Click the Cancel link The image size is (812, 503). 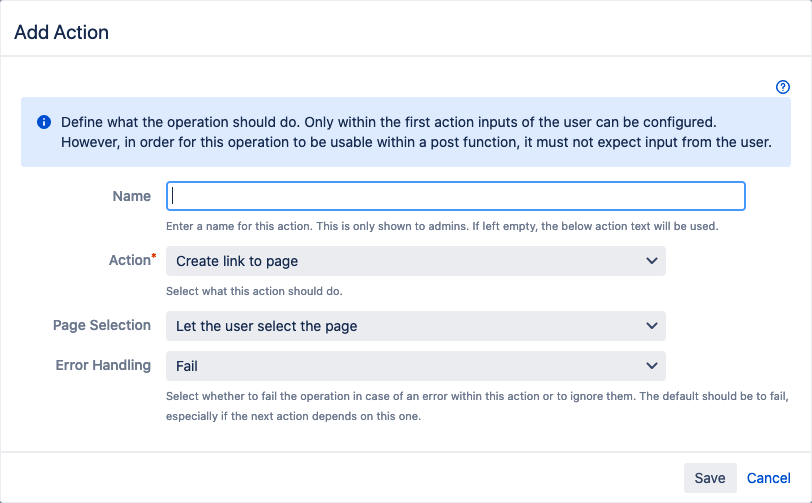pos(768,478)
